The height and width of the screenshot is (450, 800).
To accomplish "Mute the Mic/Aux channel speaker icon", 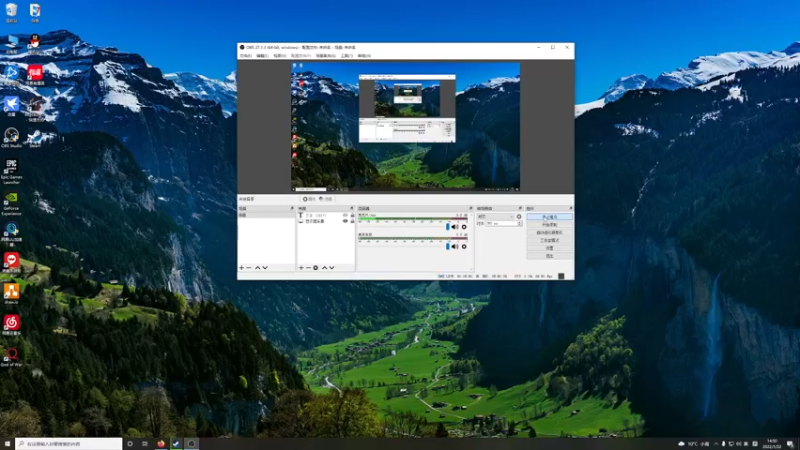I will pyautogui.click(x=455, y=227).
